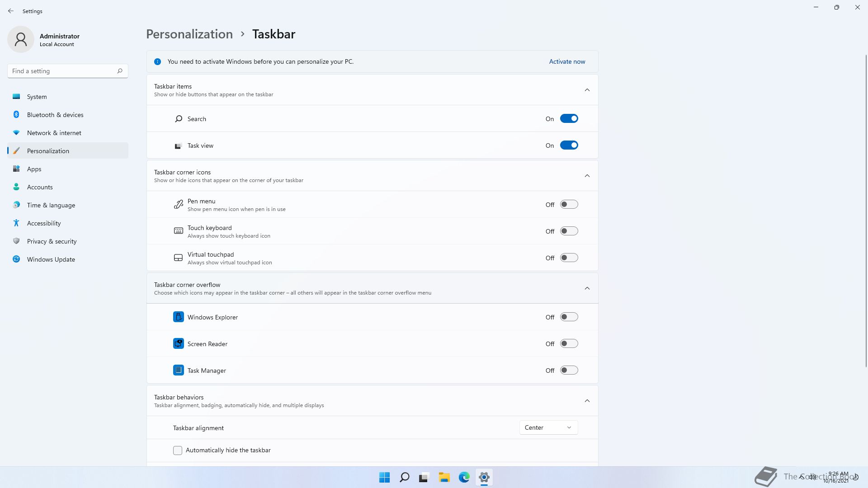Turn on Windows Explorer overflow toggle
This screenshot has width=868, height=488.
569,317
